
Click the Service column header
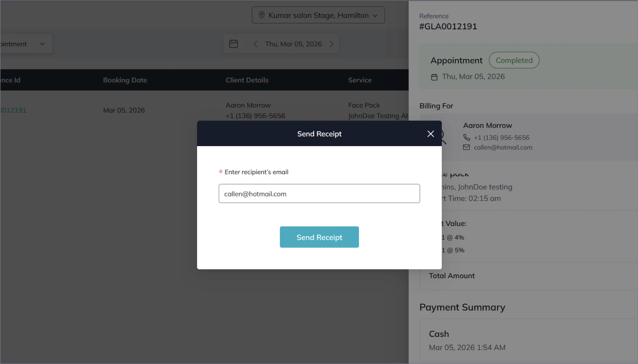click(x=360, y=80)
